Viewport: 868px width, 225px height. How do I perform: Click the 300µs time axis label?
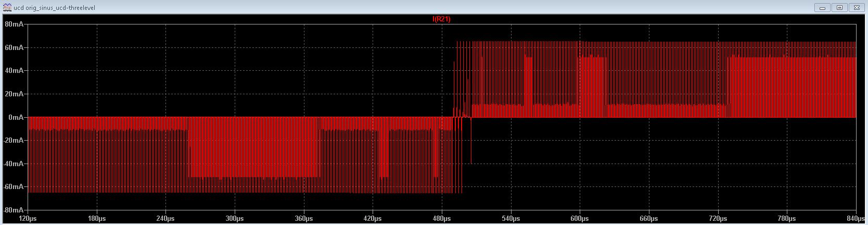(235, 218)
